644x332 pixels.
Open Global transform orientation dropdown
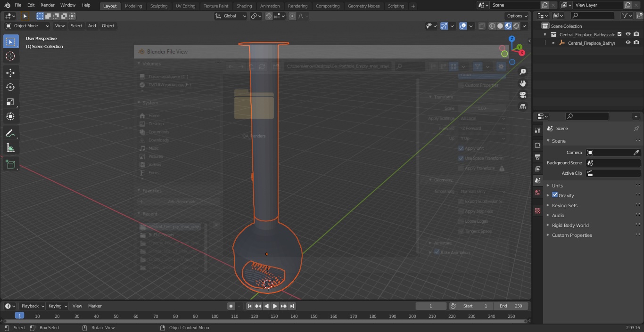(231, 16)
